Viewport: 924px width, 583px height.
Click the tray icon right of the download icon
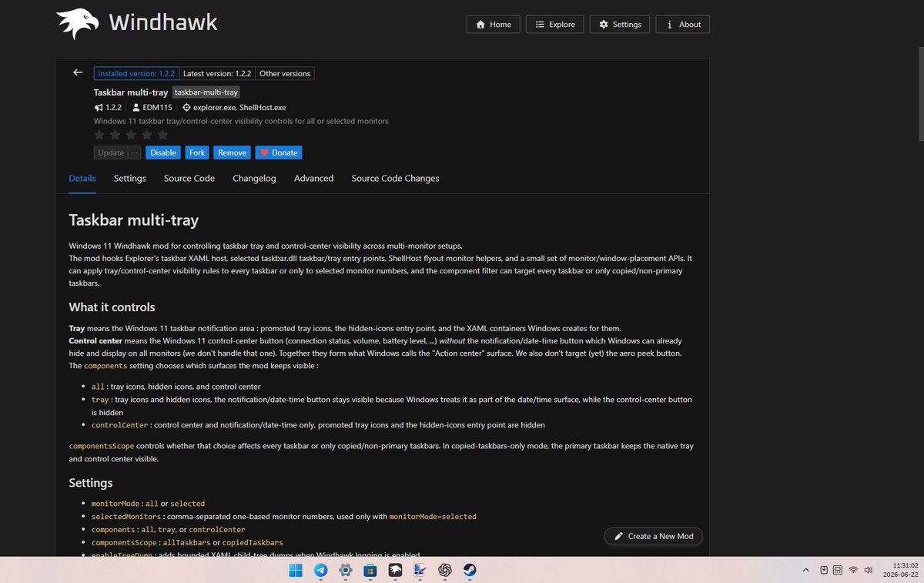pos(837,570)
